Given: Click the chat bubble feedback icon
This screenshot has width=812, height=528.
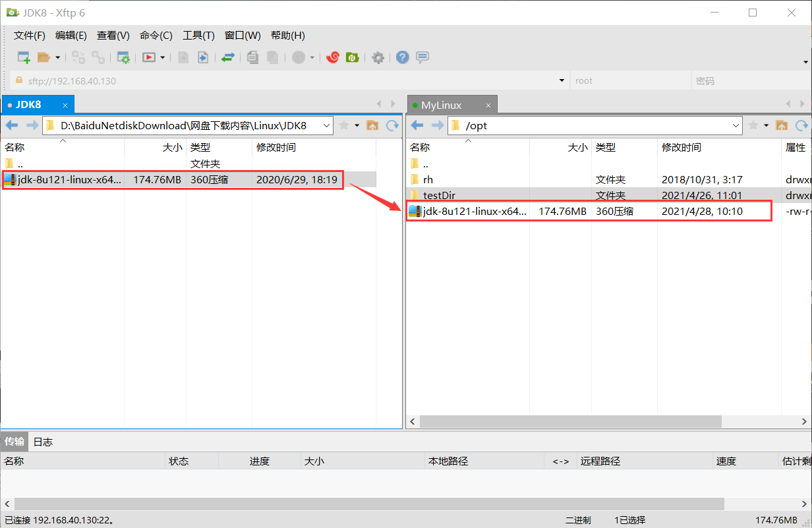Looking at the screenshot, I should tap(422, 57).
